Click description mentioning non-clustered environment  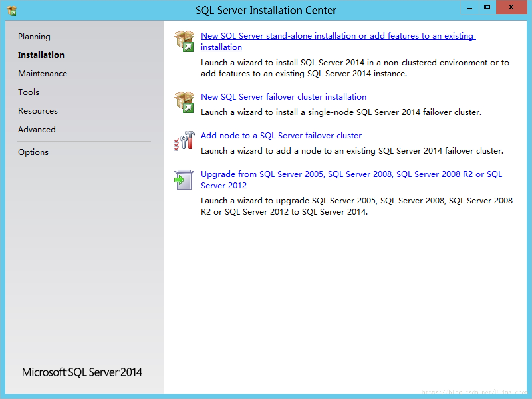(x=355, y=68)
